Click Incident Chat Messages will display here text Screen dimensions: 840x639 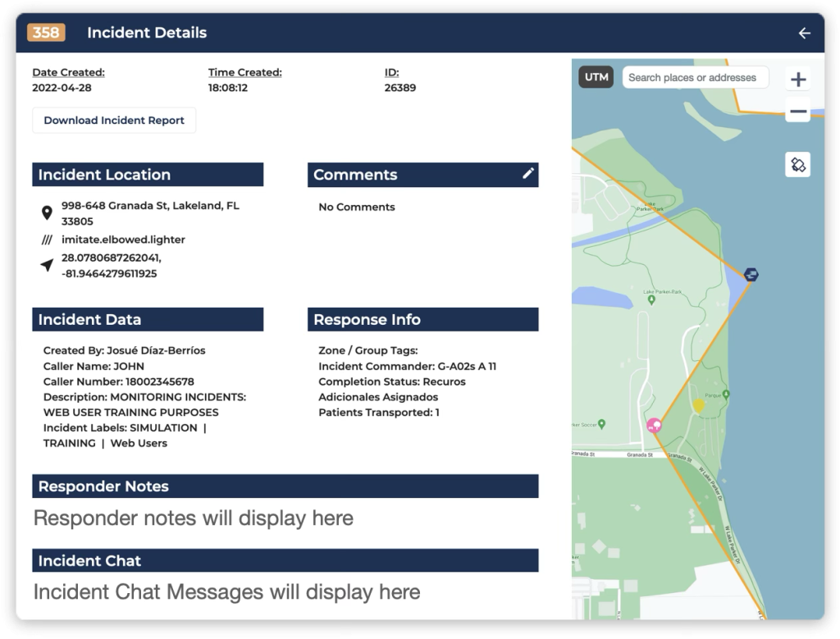point(226,592)
